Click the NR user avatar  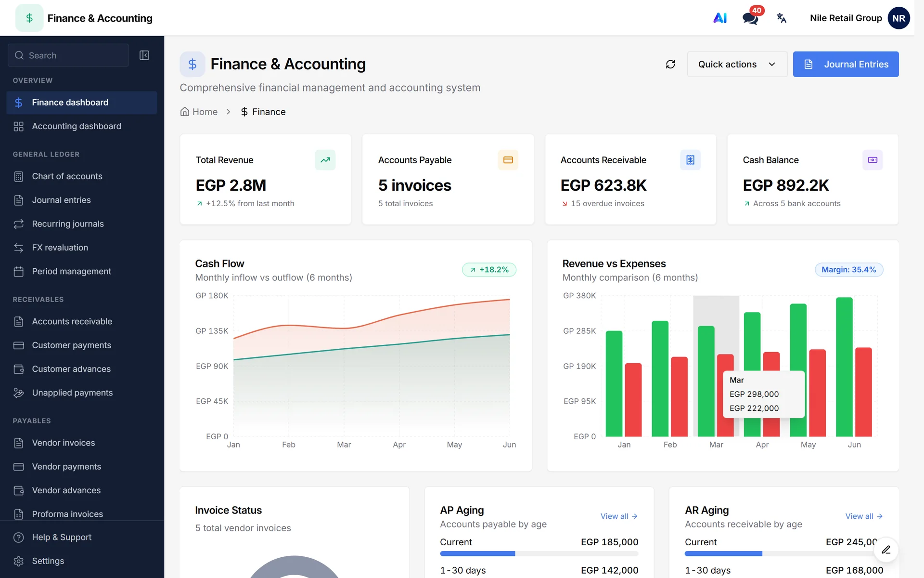[898, 18]
